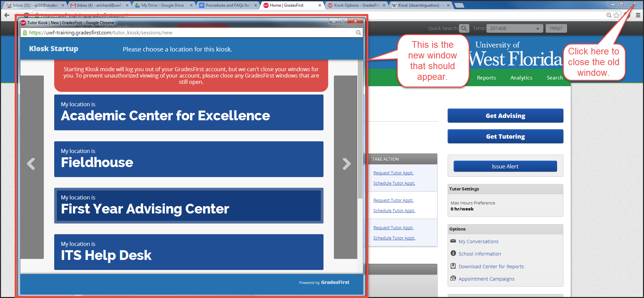Image resolution: width=644 pixels, height=298 pixels.
Task: Click second Request Tutor Appt. link
Action: [393, 200]
